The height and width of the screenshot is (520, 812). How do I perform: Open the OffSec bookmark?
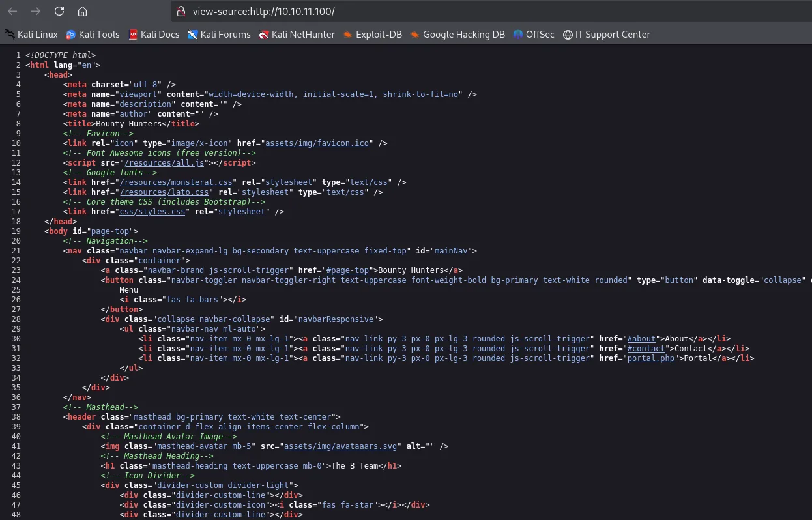[534, 35]
